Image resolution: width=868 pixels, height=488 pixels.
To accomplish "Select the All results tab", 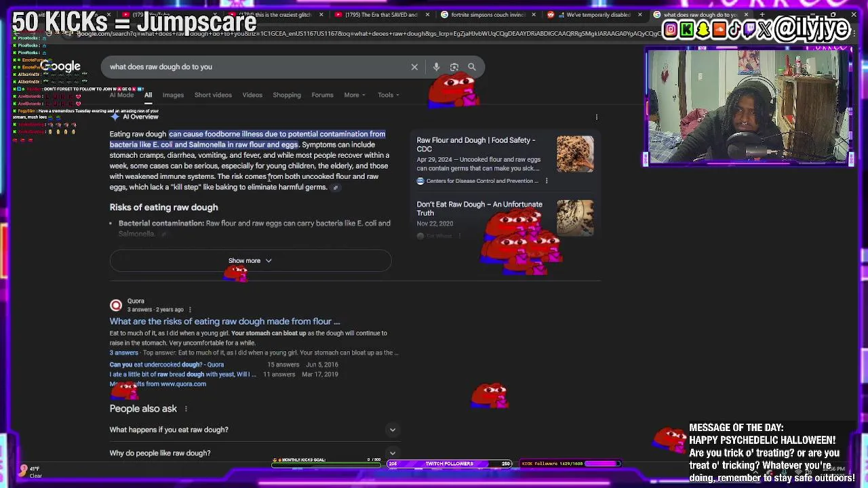I will (148, 95).
